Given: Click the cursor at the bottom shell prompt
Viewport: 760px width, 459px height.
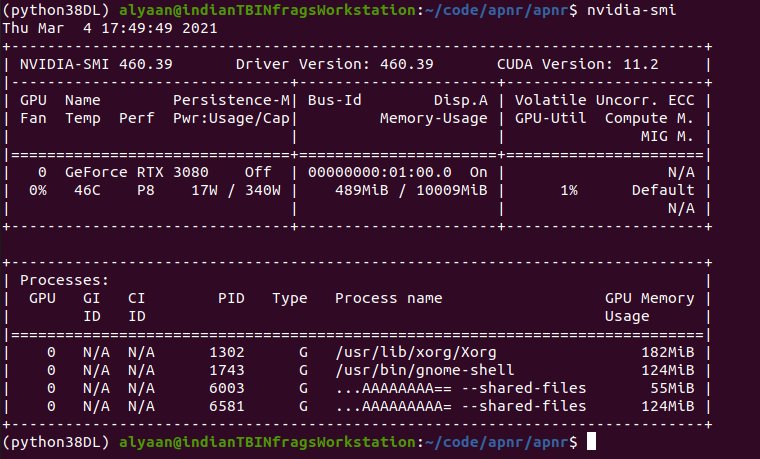Looking at the screenshot, I should (x=591, y=442).
